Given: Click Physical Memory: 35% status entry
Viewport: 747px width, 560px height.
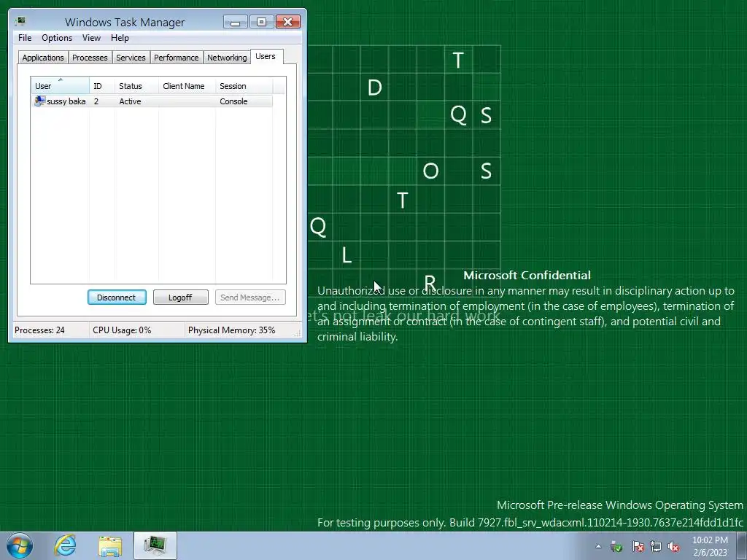Looking at the screenshot, I should coord(231,330).
